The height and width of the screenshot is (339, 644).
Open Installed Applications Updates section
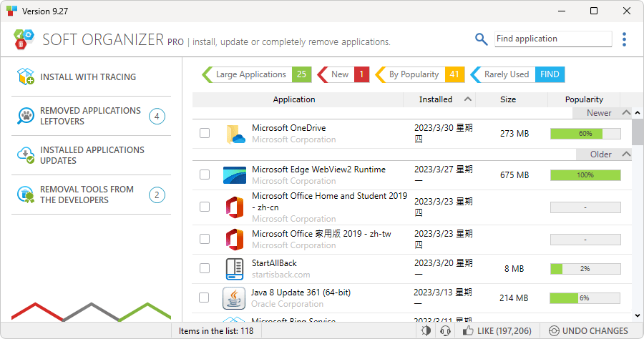pyautogui.click(x=91, y=155)
